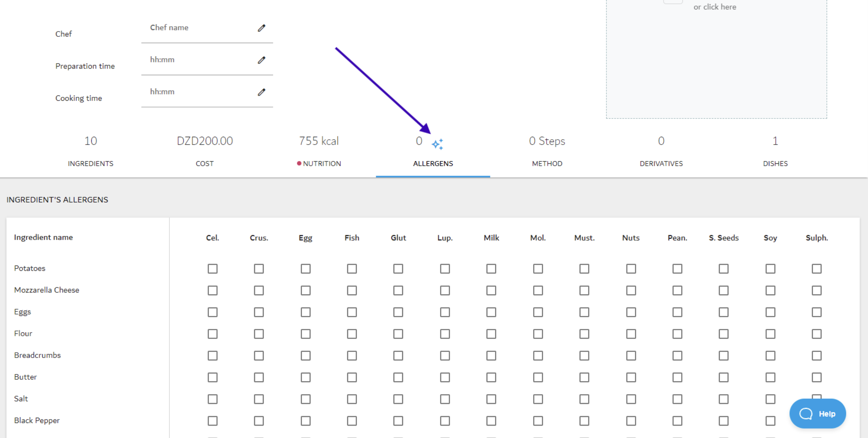Image resolution: width=868 pixels, height=438 pixels.
Task: Check Milk for Mozzarella Cheese
Action: coord(491,290)
